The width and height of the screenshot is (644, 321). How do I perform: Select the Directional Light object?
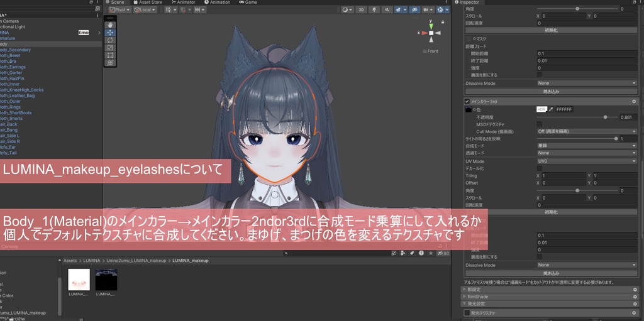point(13,26)
